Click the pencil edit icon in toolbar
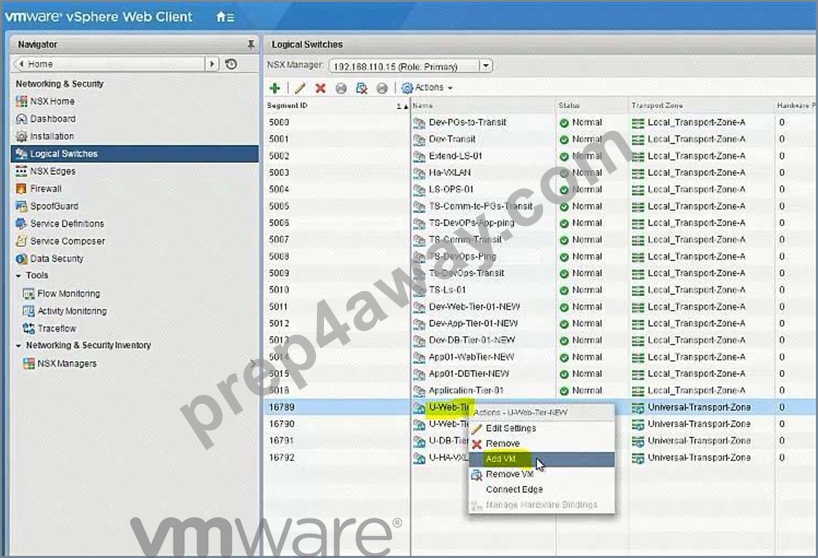Image resolution: width=818 pixels, height=558 pixels. click(x=300, y=88)
